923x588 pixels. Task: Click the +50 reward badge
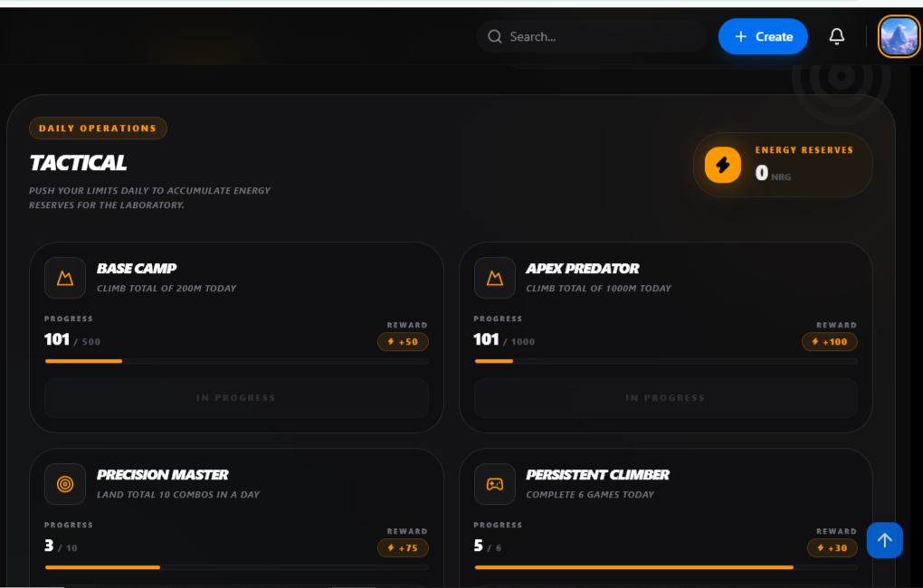pyautogui.click(x=403, y=341)
